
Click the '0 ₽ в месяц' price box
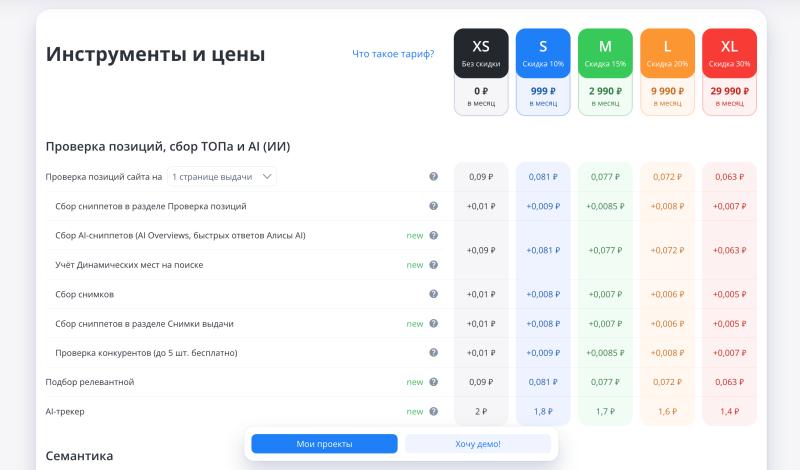point(481,96)
